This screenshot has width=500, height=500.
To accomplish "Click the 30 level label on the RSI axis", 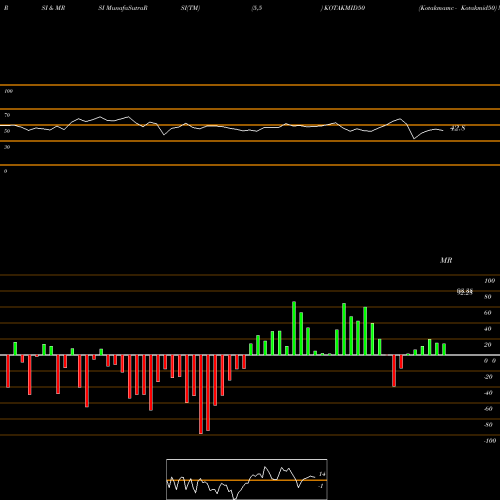I will 7,147.
